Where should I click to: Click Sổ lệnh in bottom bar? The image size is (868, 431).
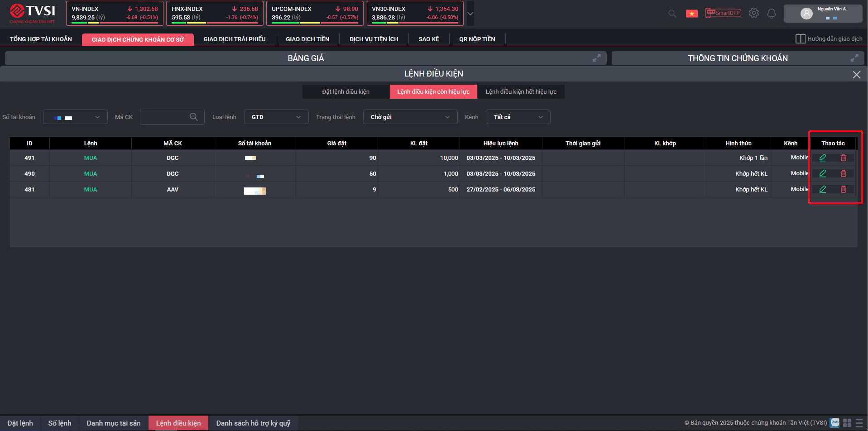coord(60,423)
